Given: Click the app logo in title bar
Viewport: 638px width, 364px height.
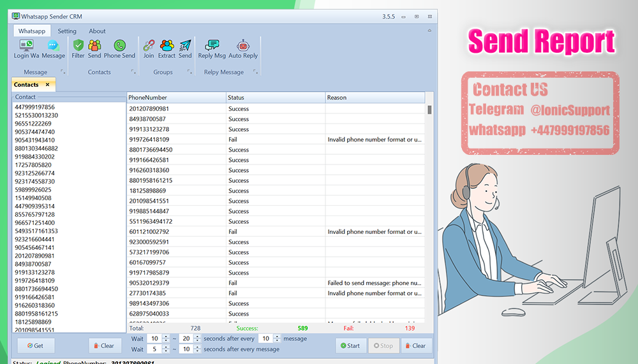Looking at the screenshot, I should pyautogui.click(x=15, y=17).
